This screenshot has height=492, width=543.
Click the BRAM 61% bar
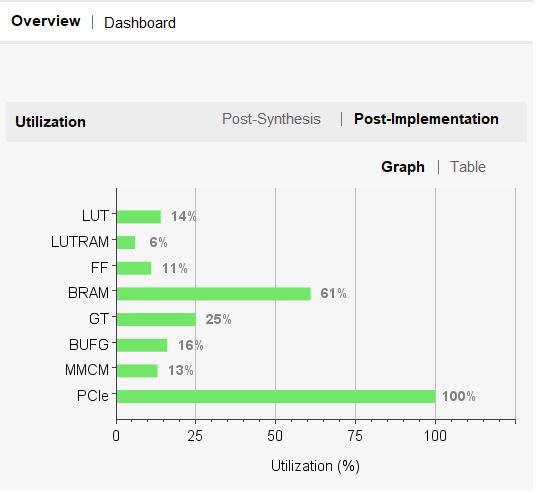(214, 294)
